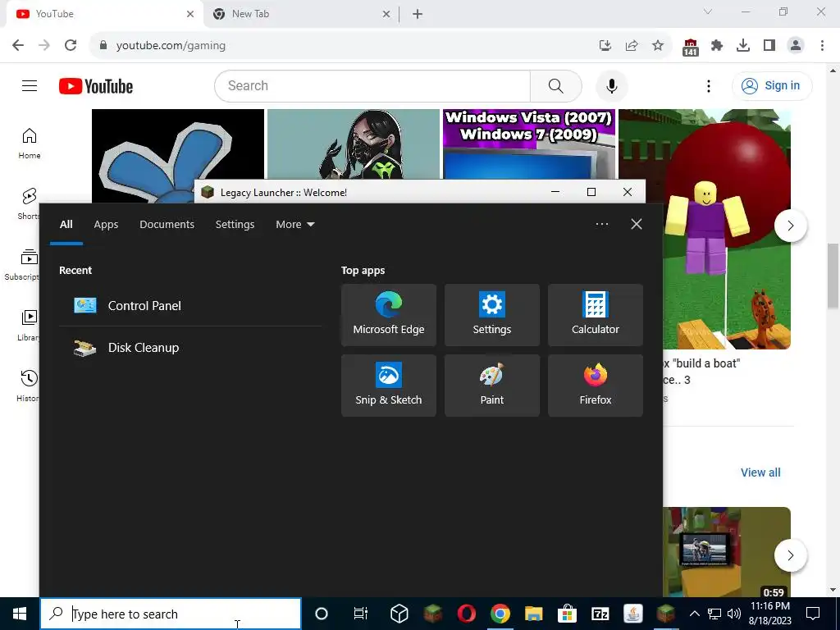Click the YouTube search field

point(372,85)
